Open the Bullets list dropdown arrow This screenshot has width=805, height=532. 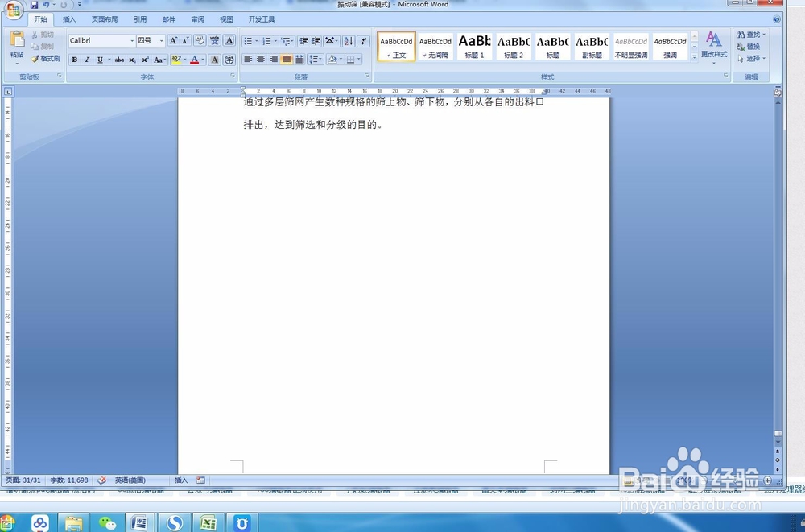[x=256, y=41]
